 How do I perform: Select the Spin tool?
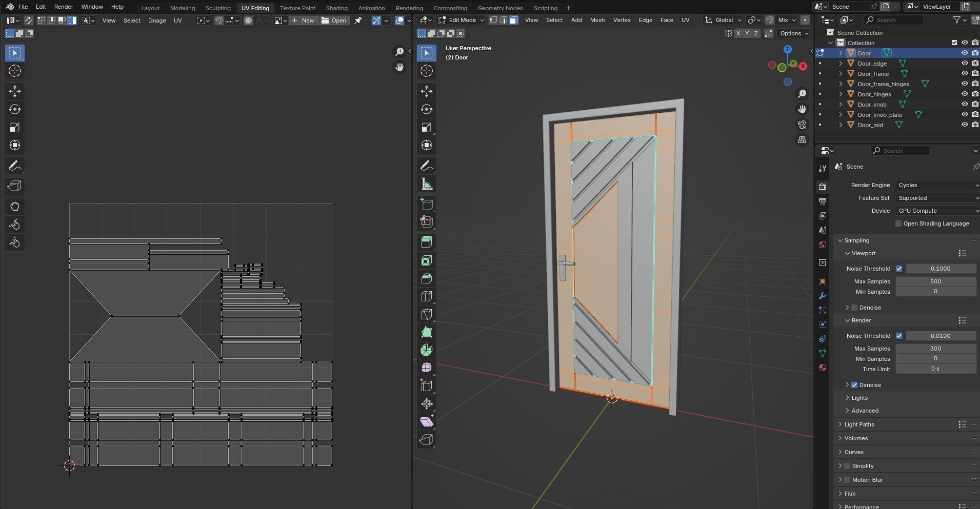tap(427, 350)
